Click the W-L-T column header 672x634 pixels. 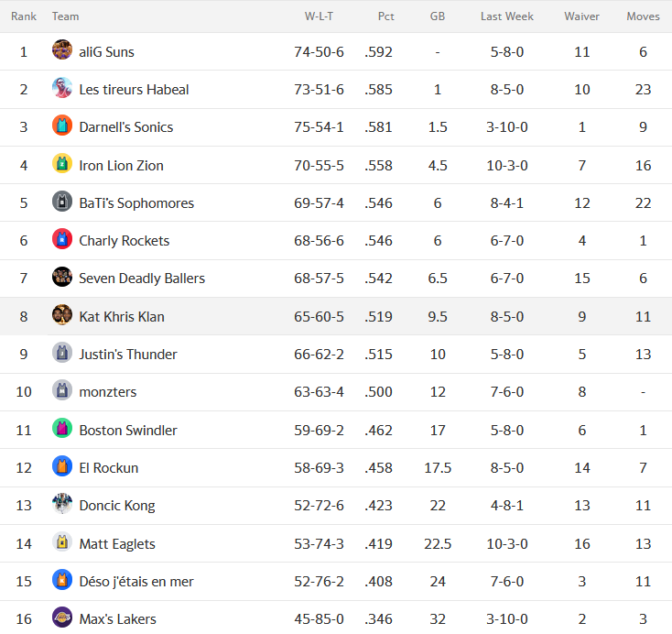pos(319,16)
